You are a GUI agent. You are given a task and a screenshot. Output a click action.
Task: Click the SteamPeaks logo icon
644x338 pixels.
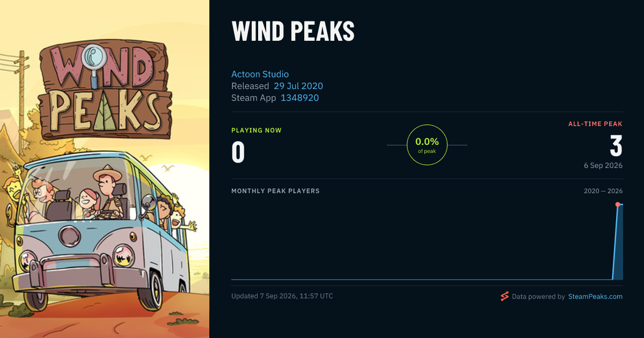click(504, 296)
